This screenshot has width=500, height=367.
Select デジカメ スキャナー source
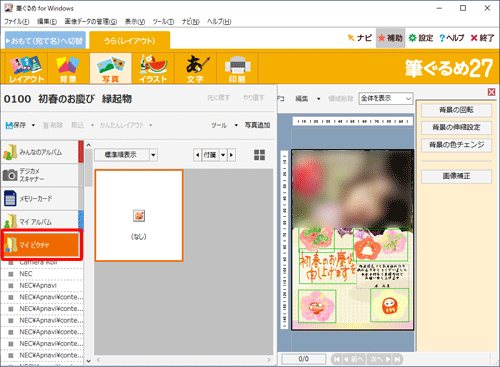40,175
